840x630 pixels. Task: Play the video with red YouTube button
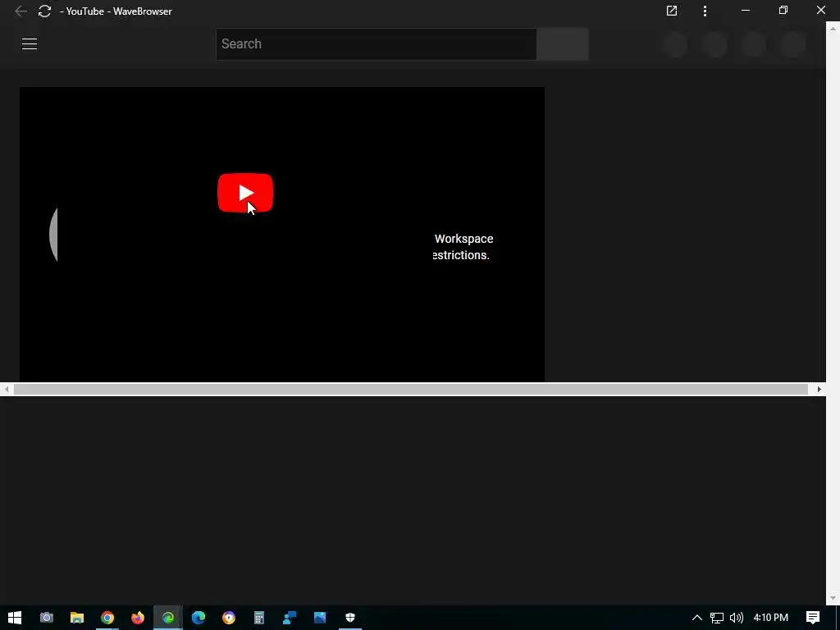point(244,193)
